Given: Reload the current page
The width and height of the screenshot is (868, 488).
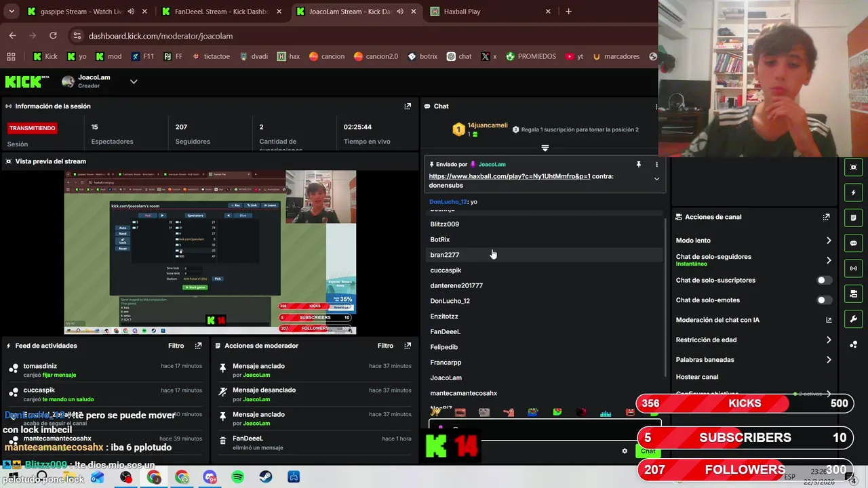Looking at the screenshot, I should [53, 36].
